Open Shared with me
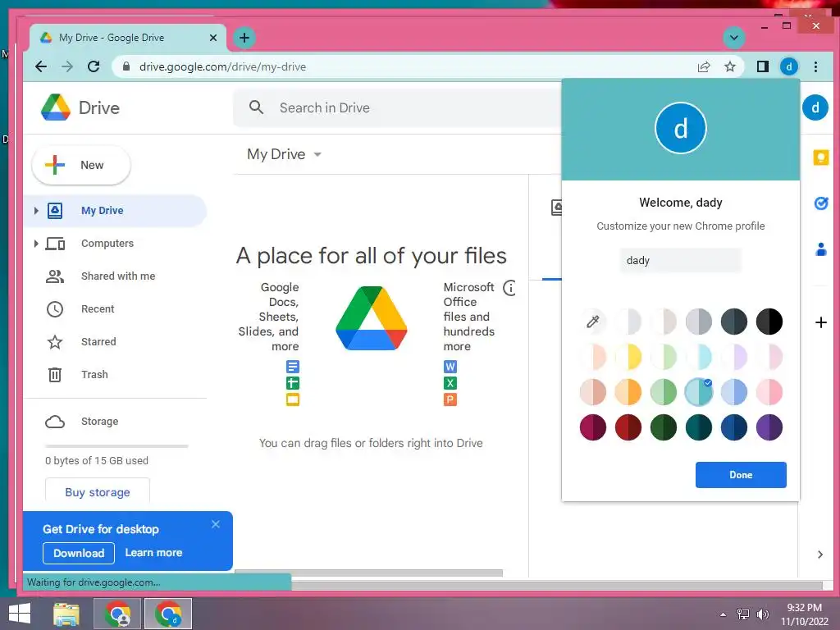The width and height of the screenshot is (840, 630). click(118, 276)
